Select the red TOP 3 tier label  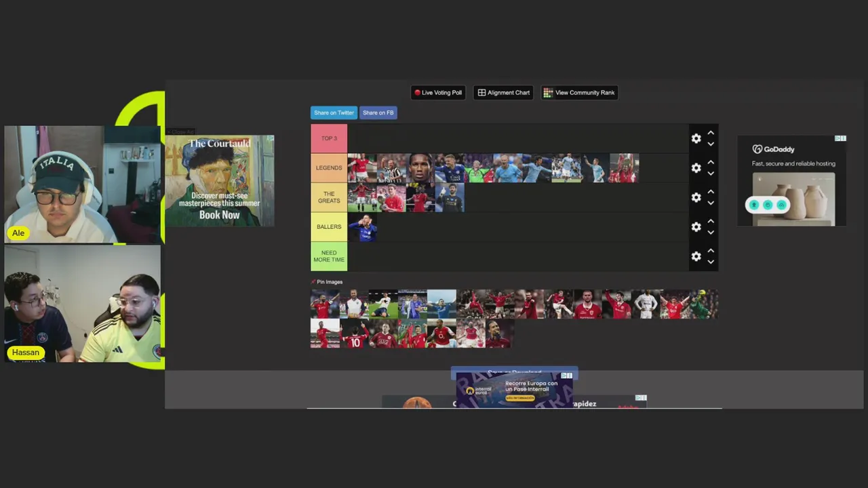(329, 138)
